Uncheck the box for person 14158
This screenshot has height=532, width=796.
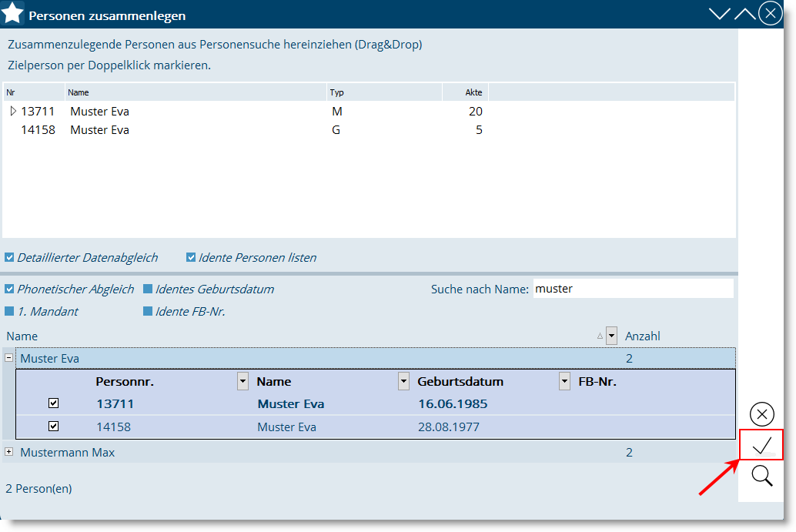pyautogui.click(x=53, y=426)
